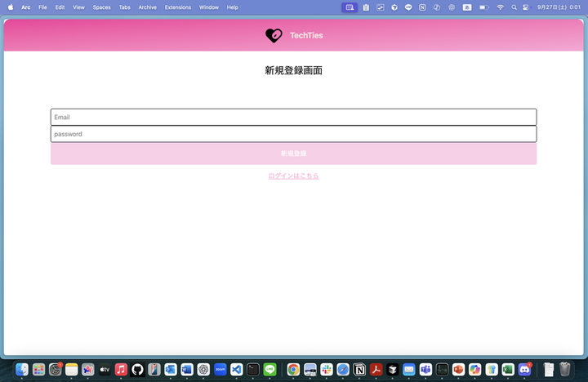
Task: Switch Japanese input source あ icon
Action: tap(467, 7)
